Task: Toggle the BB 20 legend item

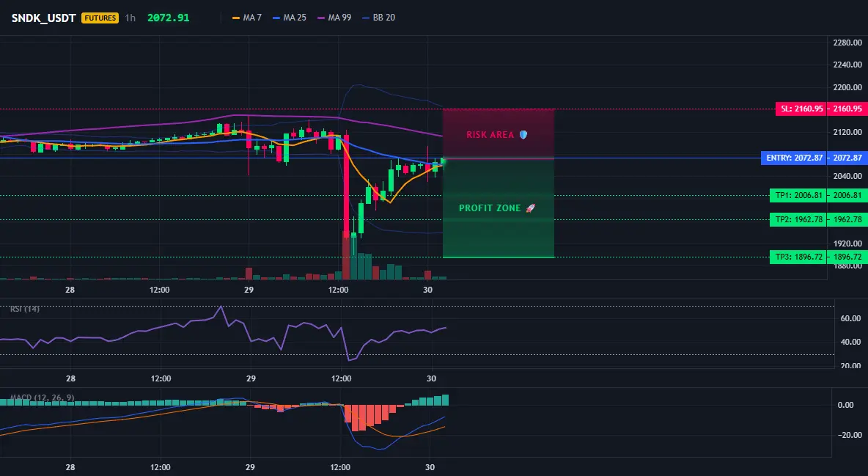Action: [x=378, y=18]
